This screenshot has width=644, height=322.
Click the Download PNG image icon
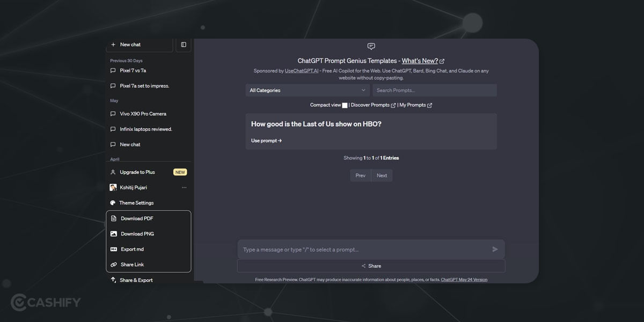pos(114,234)
